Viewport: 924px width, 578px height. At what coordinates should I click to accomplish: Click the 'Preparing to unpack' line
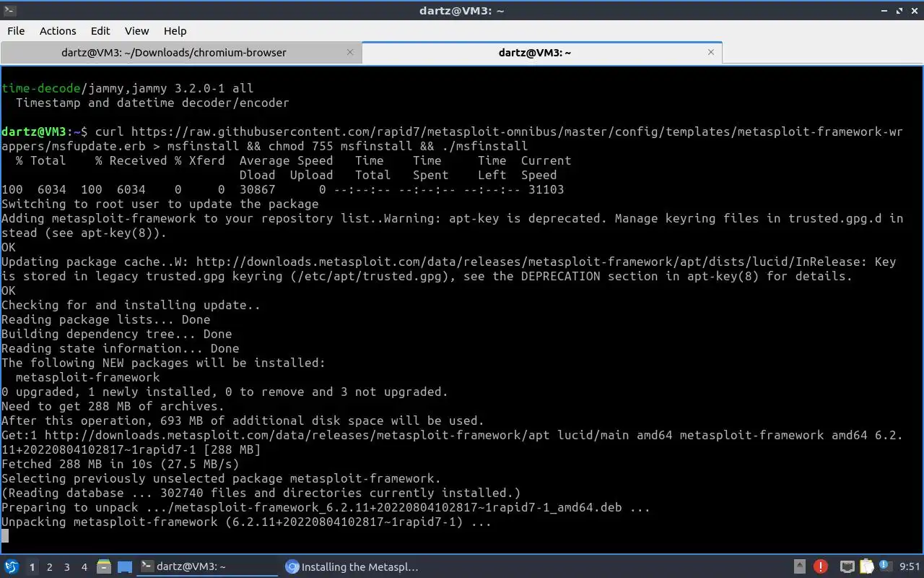point(326,507)
